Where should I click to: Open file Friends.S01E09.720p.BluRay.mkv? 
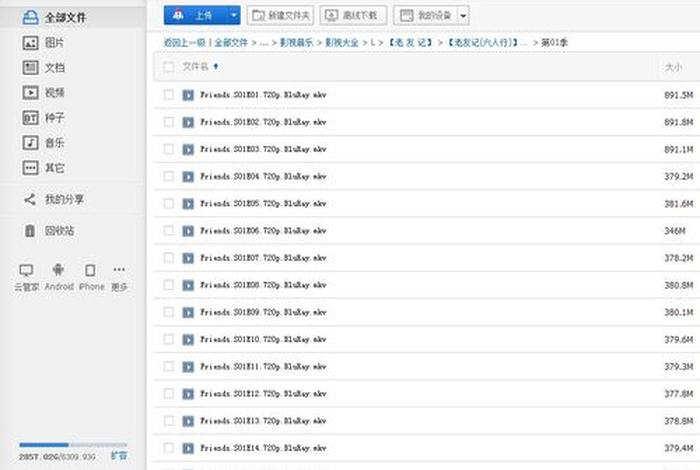point(263,312)
